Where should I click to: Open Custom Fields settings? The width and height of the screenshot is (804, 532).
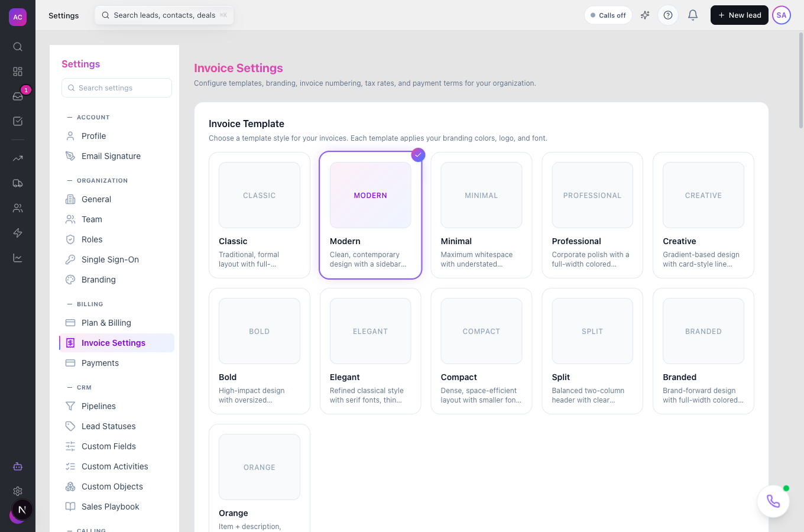[116, 446]
